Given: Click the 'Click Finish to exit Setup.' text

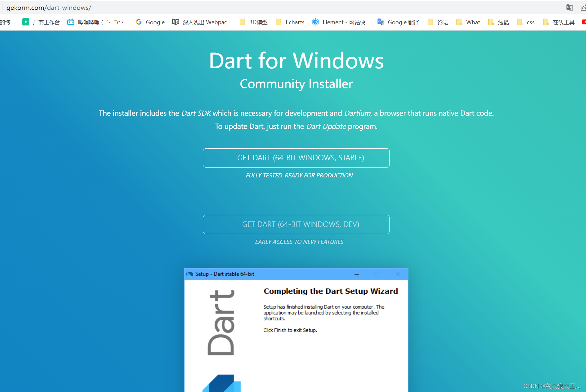Looking at the screenshot, I should pos(290,330).
